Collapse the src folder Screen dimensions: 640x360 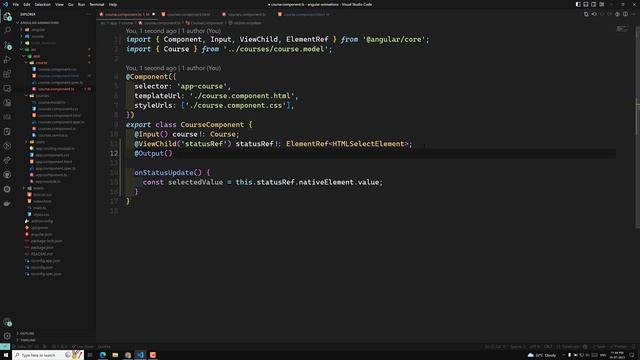pos(33,49)
